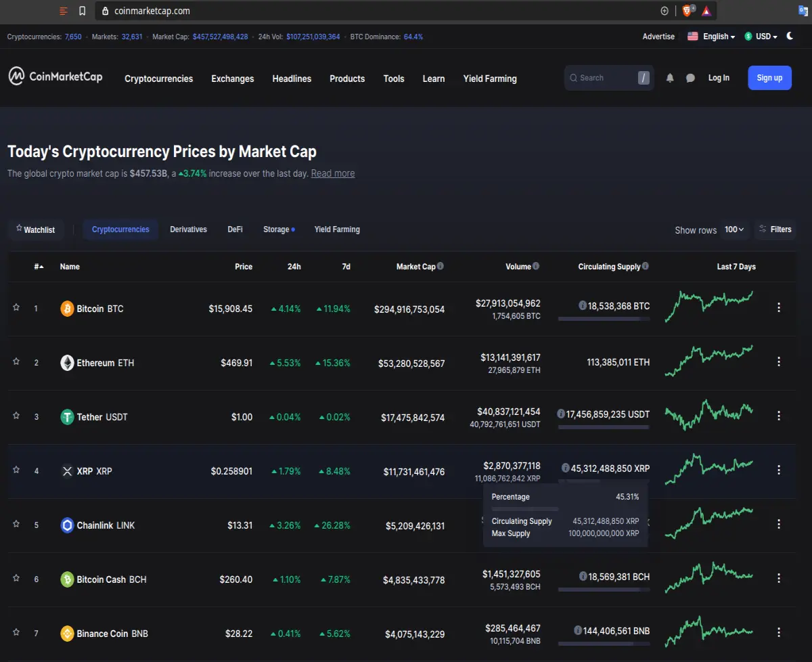The width and height of the screenshot is (812, 662).
Task: Star Bitcoin Cash to add to watchlist
Action: click(16, 578)
